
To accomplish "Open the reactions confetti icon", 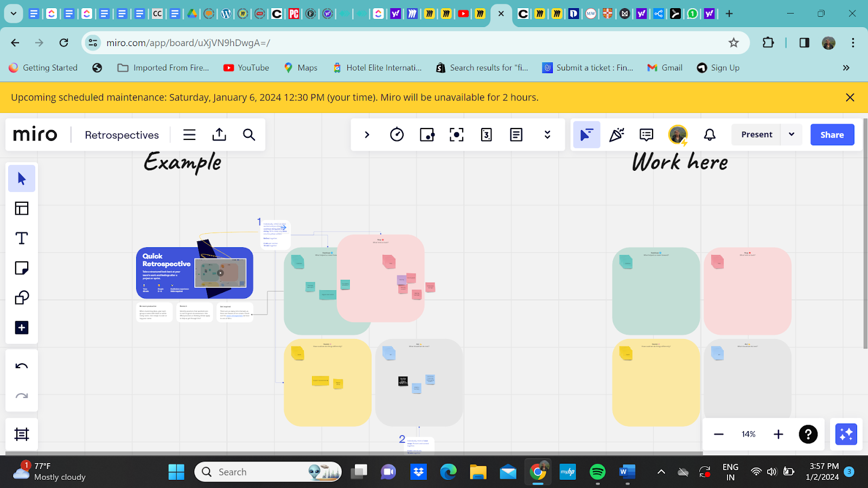I will point(617,134).
